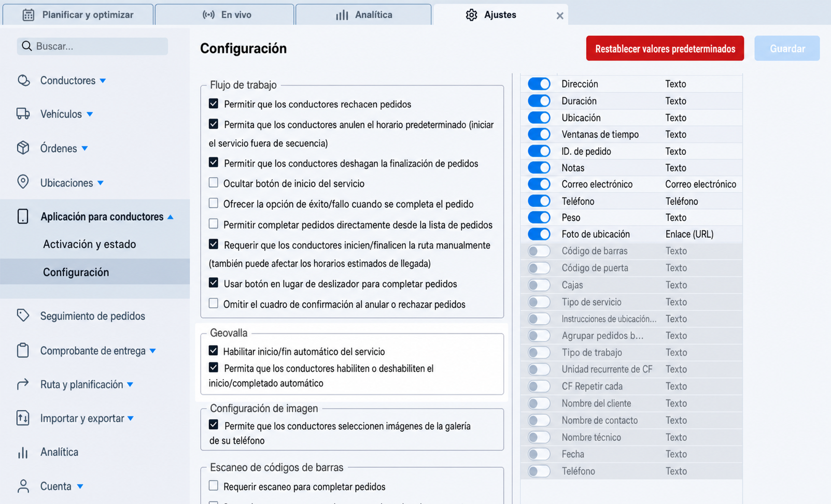Check Omitir el cuadro de confirmación checkbox
831x504 pixels.
point(214,304)
